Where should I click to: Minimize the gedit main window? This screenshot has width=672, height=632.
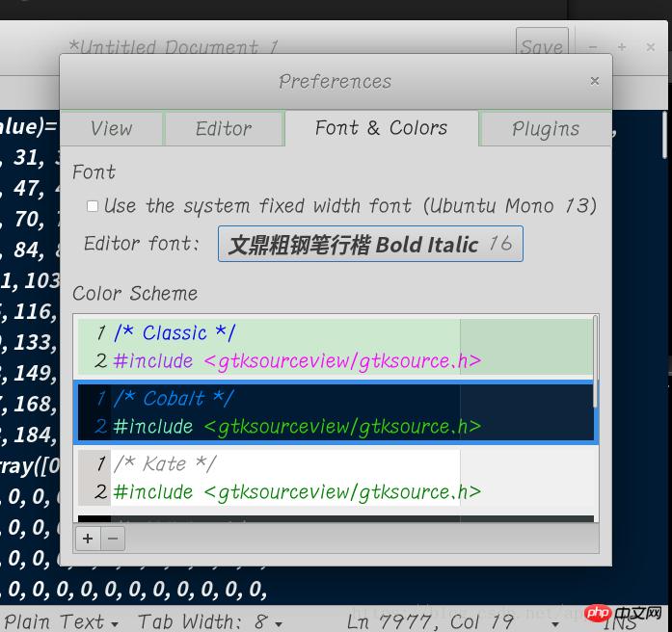(x=593, y=46)
